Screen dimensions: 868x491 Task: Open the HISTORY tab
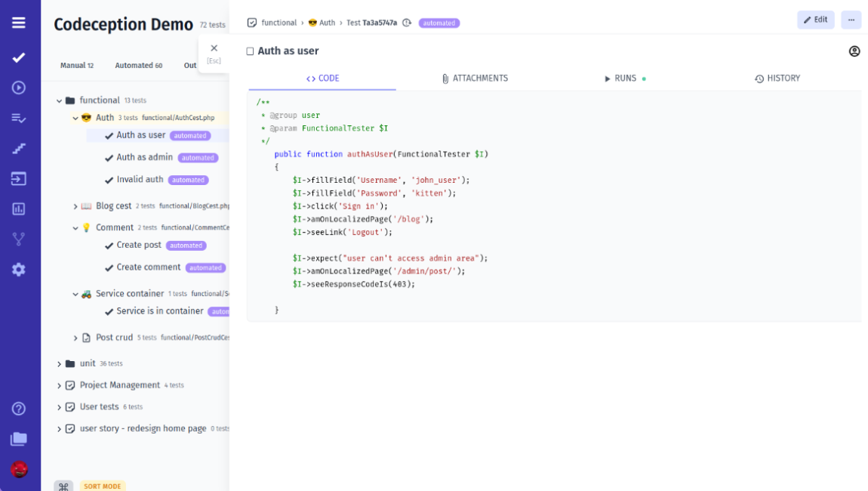[777, 78]
